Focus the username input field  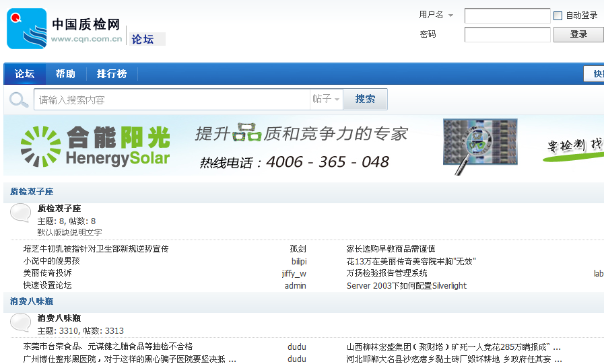tap(507, 15)
